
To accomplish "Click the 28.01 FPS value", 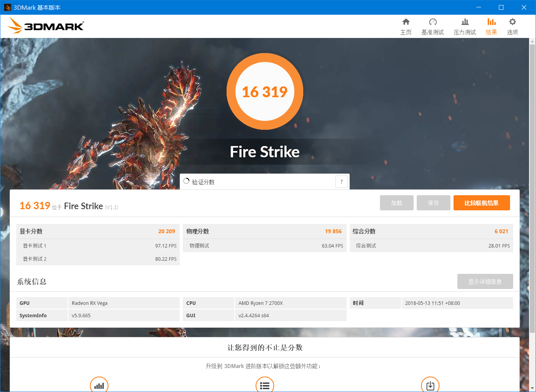I will (x=499, y=246).
